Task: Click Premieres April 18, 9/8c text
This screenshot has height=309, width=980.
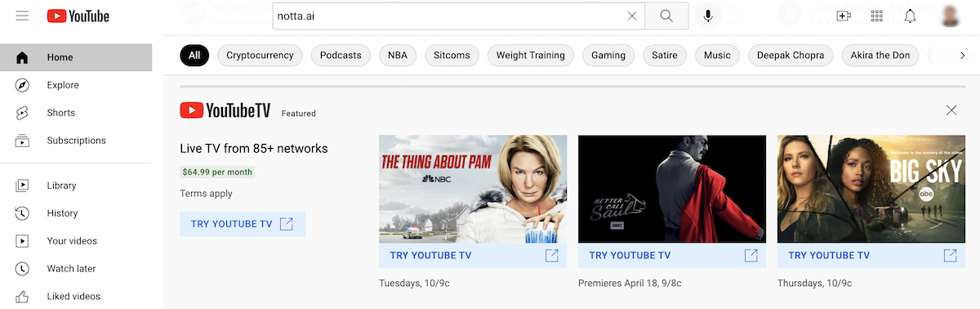Action: (630, 284)
